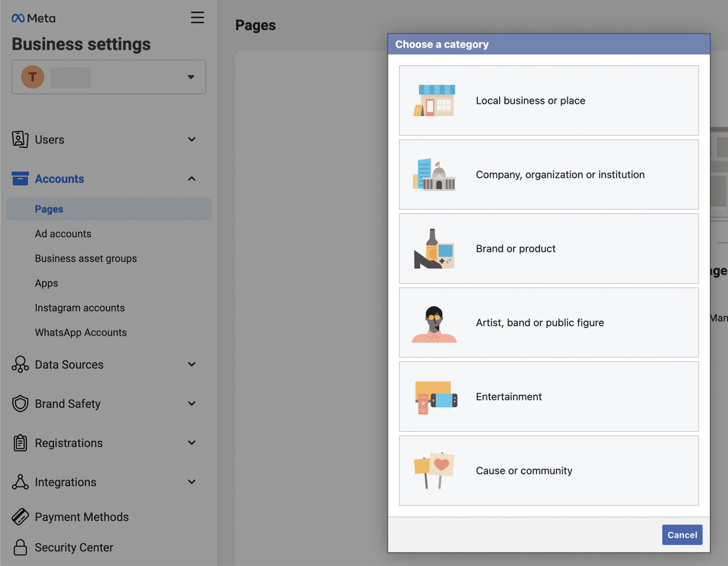Open the Pages section
728x566 pixels.
pyautogui.click(x=49, y=209)
